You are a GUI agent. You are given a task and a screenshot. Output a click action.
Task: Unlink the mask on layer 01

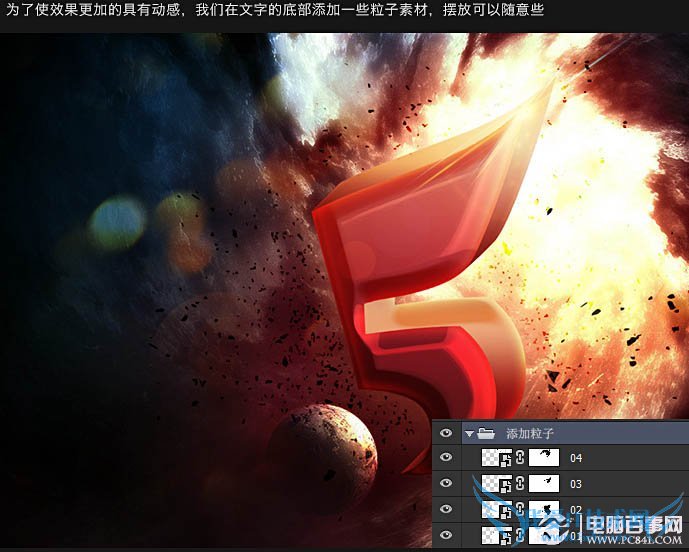[520, 535]
